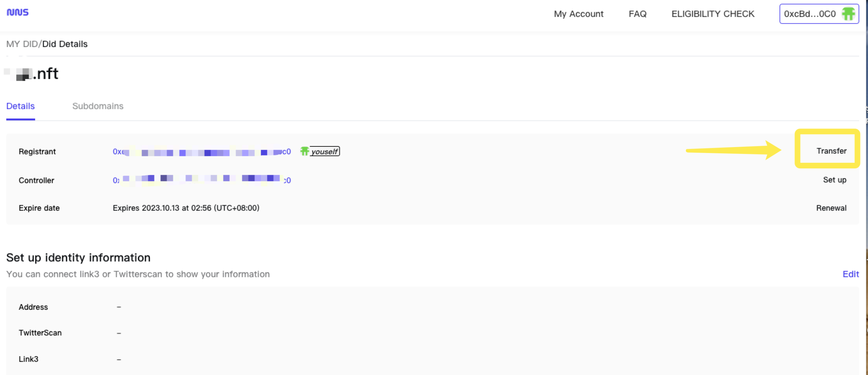The image size is (868, 375).
Task: Edit the identity information
Action: (850, 274)
